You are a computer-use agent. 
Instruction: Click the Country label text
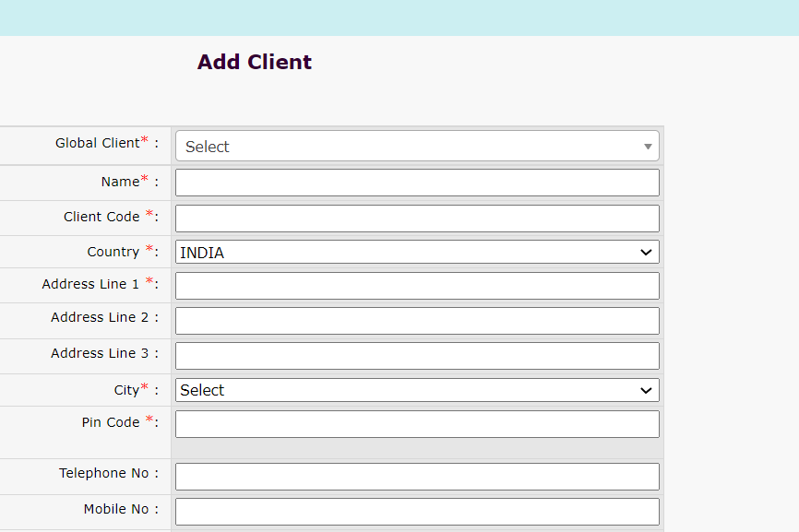click(113, 252)
